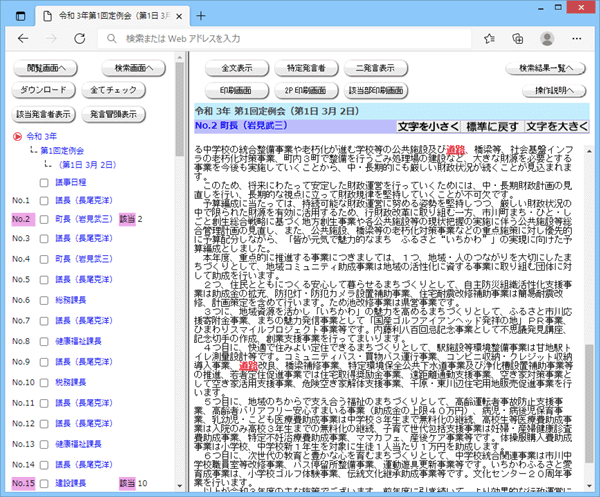
Task: Open No.9 議長(長尾克洋) link
Action: pyautogui.click(x=84, y=362)
